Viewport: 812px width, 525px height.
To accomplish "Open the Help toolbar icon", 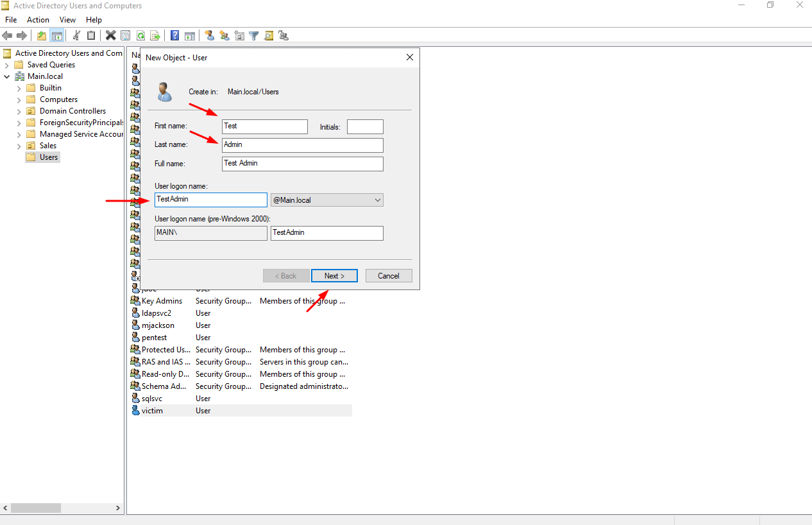I will coord(174,36).
